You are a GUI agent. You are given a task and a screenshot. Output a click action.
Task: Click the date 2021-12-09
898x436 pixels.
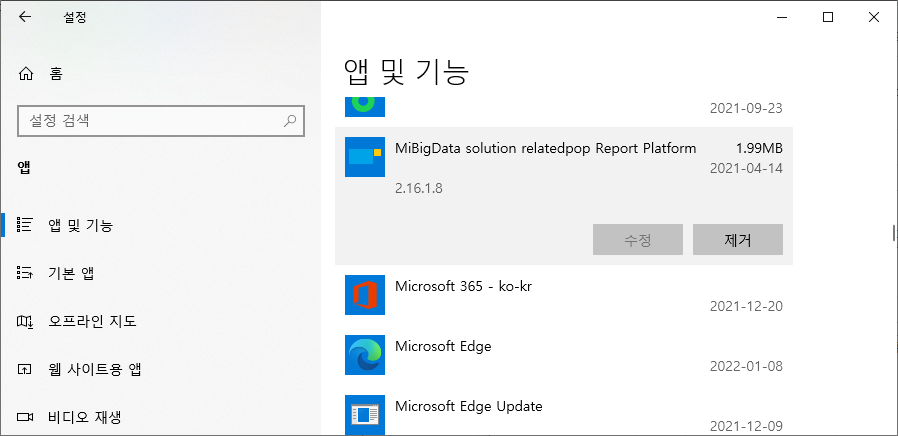point(746,426)
